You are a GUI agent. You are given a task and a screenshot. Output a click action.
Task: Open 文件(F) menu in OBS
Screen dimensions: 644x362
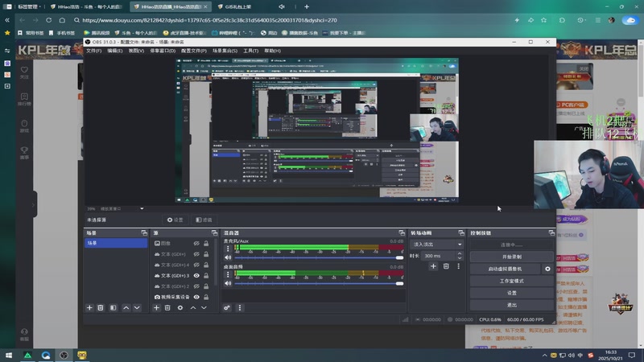click(93, 51)
